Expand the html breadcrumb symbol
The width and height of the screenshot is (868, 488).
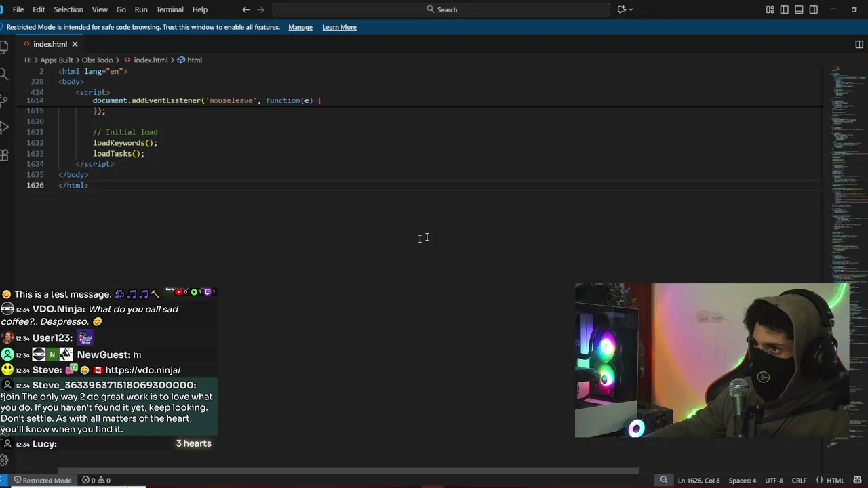190,60
